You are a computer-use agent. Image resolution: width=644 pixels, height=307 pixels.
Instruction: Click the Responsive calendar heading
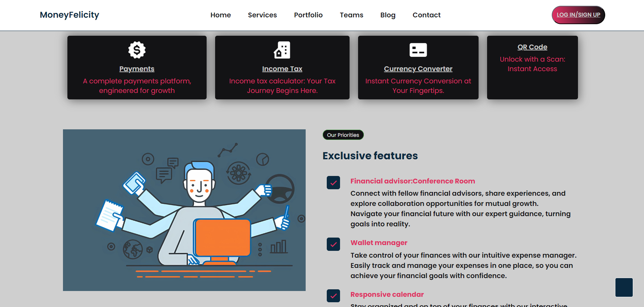(387, 294)
